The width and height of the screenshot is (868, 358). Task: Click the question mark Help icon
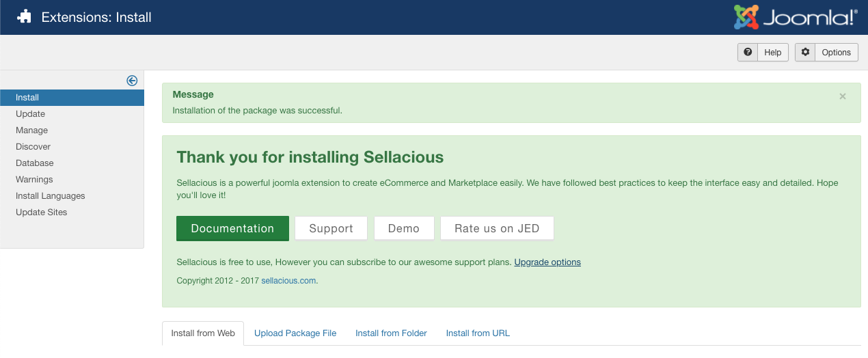[x=748, y=52]
